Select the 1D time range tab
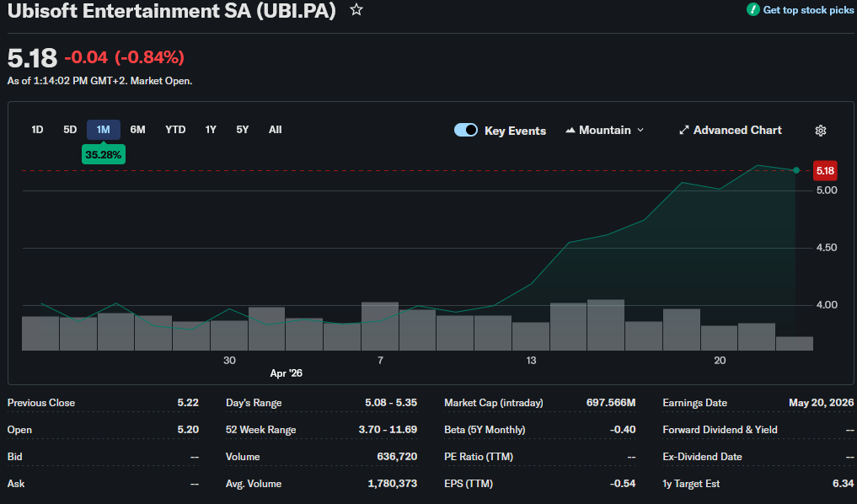This screenshot has width=857, height=504. pos(37,130)
